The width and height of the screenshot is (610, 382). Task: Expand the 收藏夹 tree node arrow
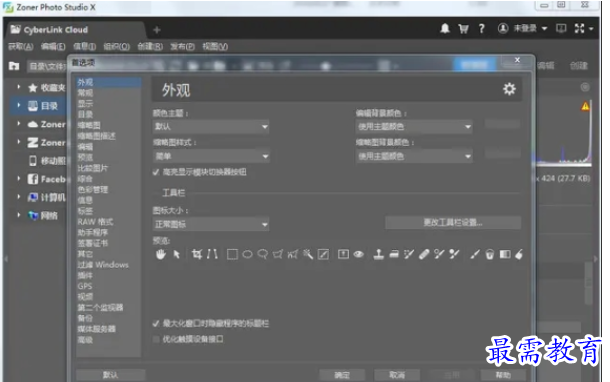pyautogui.click(x=18, y=87)
